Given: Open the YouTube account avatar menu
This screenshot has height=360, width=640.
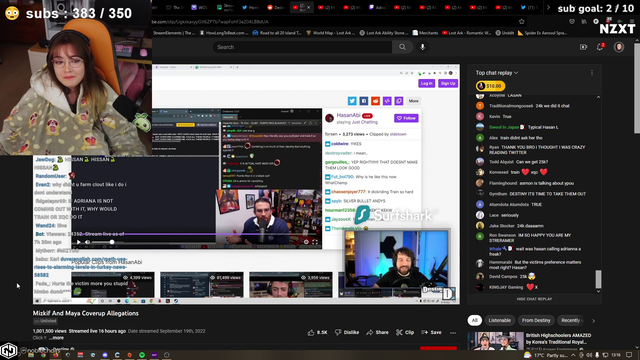Looking at the screenshot, I should (x=619, y=47).
